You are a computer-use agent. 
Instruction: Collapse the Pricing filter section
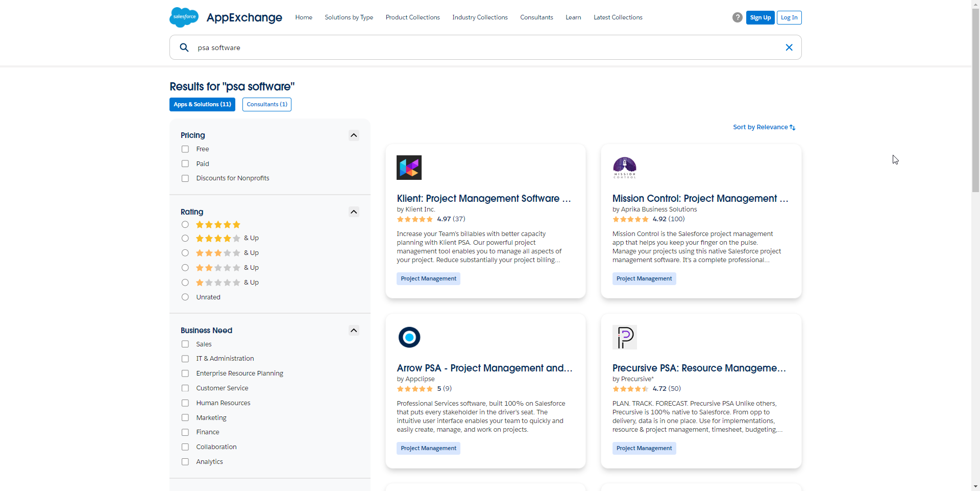(354, 135)
